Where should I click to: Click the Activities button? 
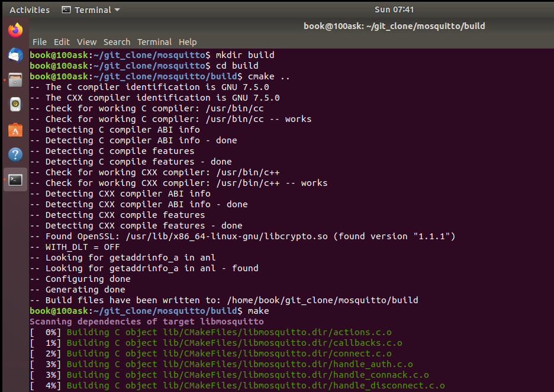tap(30, 10)
